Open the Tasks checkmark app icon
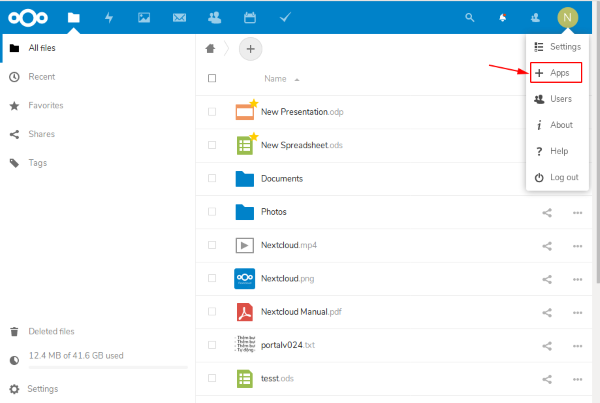600x403 pixels. point(285,17)
